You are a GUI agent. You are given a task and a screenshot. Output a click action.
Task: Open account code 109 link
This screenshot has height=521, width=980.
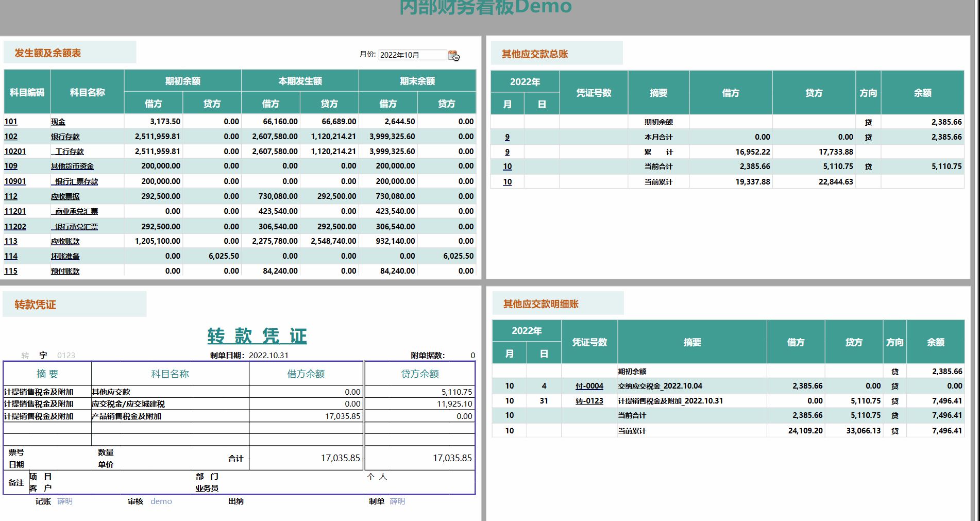11,166
